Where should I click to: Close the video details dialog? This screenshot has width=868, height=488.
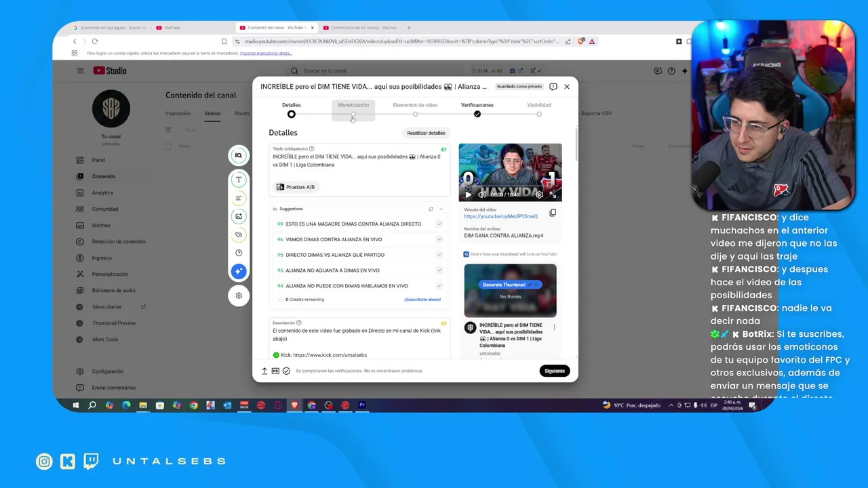[567, 87]
